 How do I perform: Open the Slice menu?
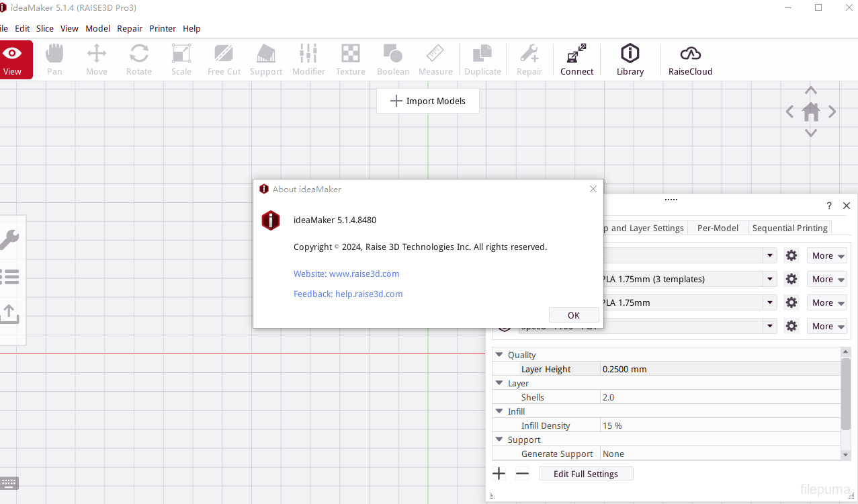pyautogui.click(x=45, y=29)
